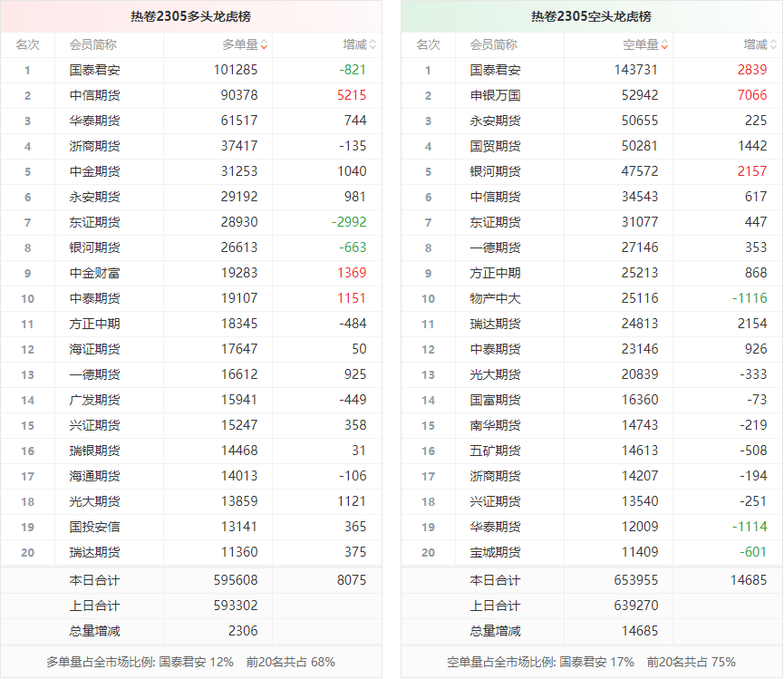This screenshot has width=784, height=679.
Task: Select the 热卷2305空头龙虎榜 title
Action: coord(591,16)
